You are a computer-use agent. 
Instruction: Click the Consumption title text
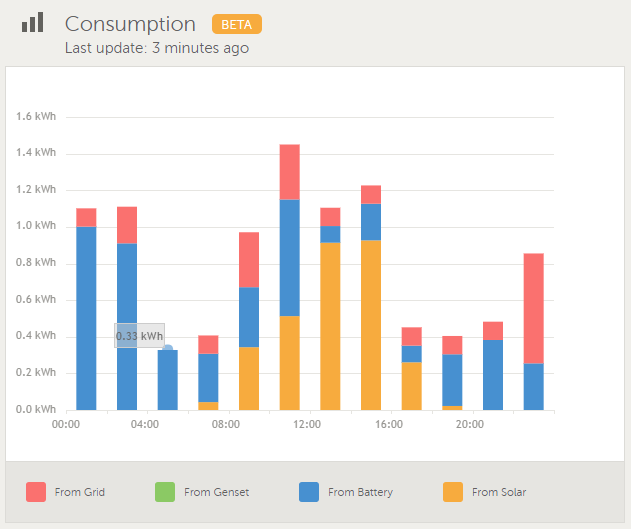tap(130, 24)
